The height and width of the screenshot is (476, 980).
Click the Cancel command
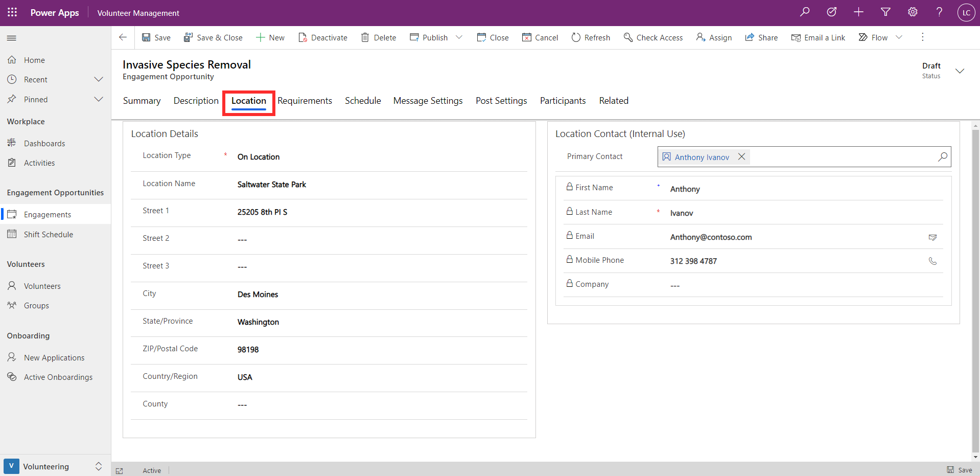[x=540, y=37]
